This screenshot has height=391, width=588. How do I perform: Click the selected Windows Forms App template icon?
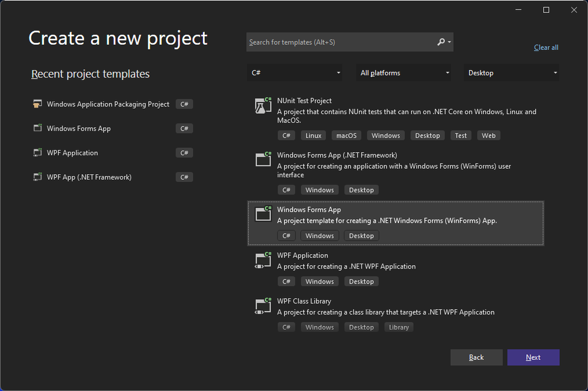263,214
